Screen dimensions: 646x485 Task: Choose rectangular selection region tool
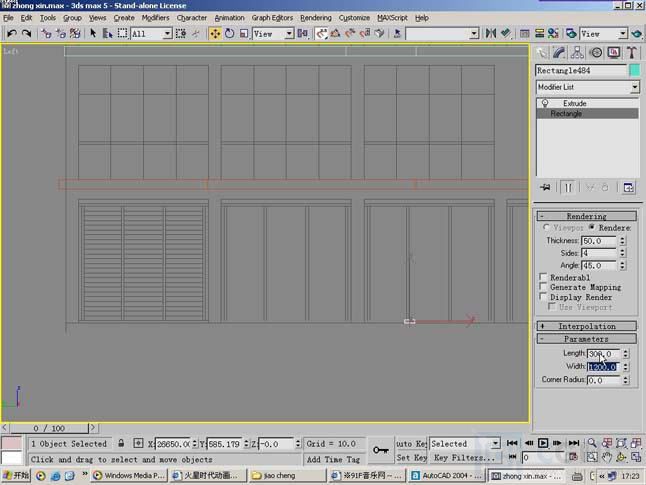tap(122, 33)
